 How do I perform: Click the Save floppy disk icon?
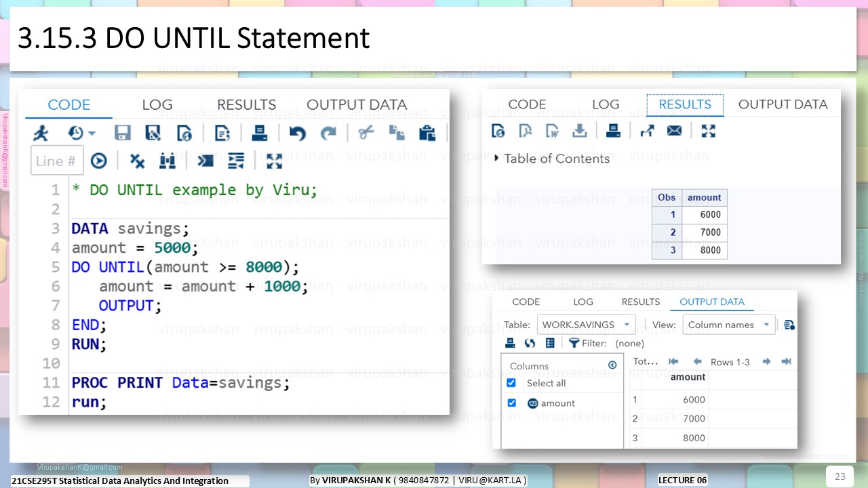(x=122, y=133)
